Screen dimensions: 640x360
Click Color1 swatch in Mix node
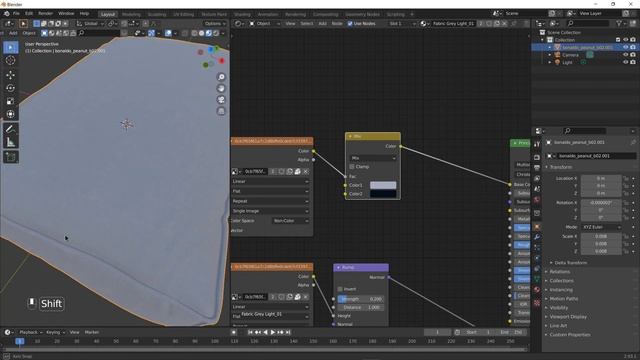[x=383, y=185]
